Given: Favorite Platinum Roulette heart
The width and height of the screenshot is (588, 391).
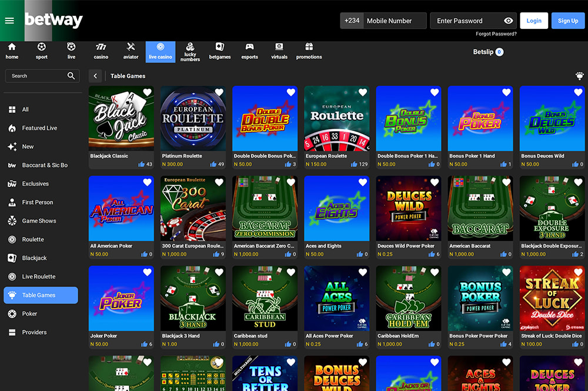Looking at the screenshot, I should coord(219,92).
